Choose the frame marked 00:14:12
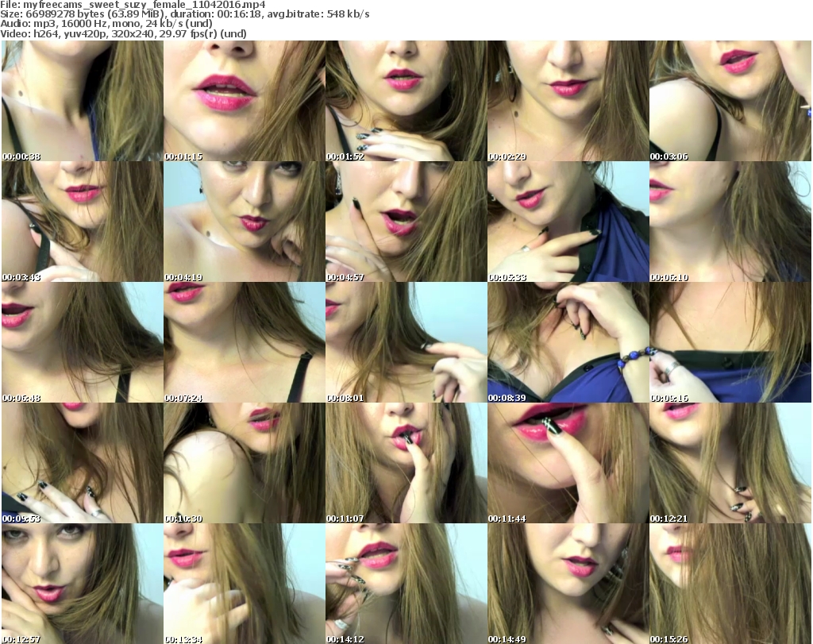This screenshot has width=813, height=644. point(406,584)
